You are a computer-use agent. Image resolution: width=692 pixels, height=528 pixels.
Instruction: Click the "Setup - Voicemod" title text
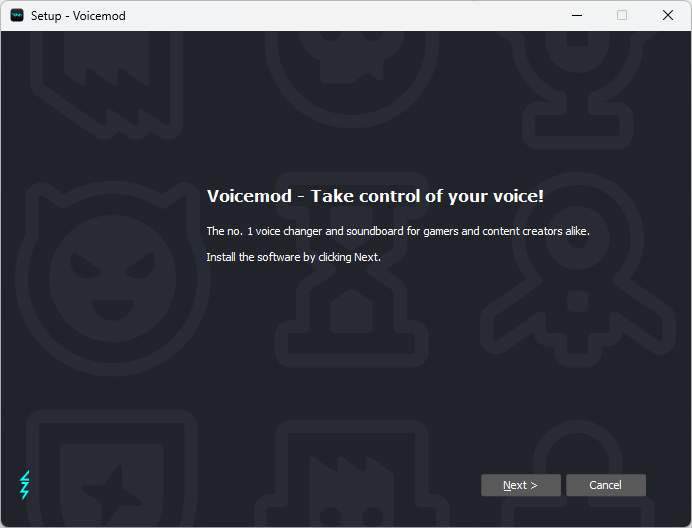coord(78,16)
